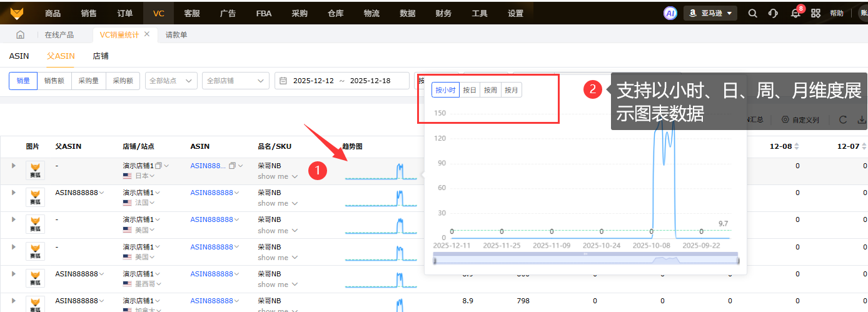Switch to the 在线产品 tab

click(59, 35)
